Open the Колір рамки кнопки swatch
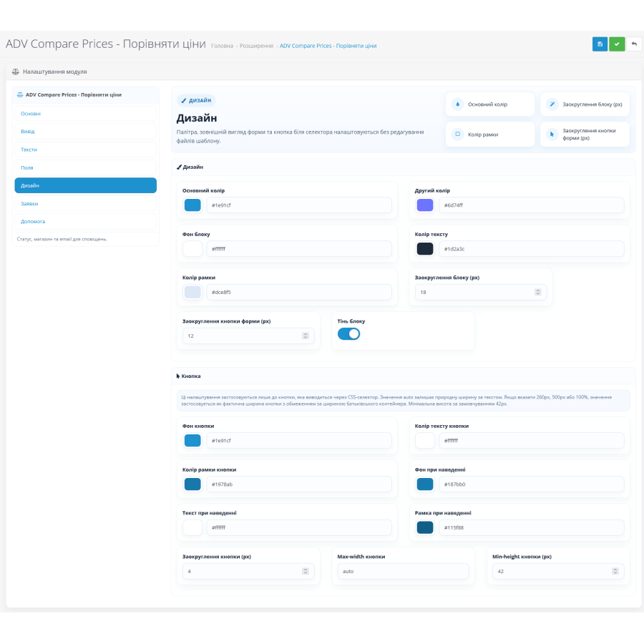 pyautogui.click(x=192, y=484)
